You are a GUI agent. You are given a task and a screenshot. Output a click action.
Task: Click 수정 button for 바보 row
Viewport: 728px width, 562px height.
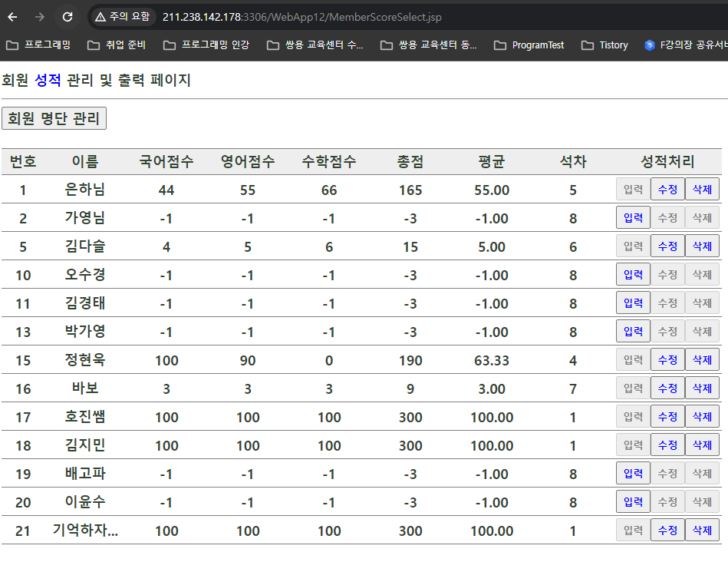667,388
